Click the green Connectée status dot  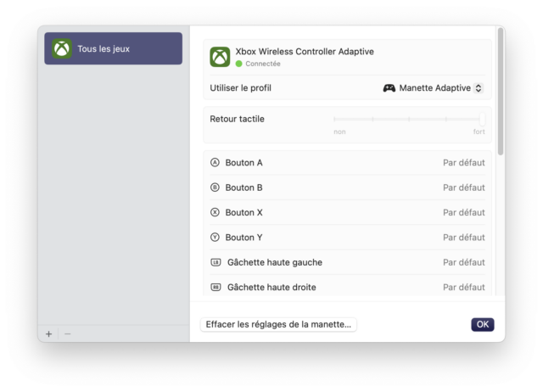238,64
